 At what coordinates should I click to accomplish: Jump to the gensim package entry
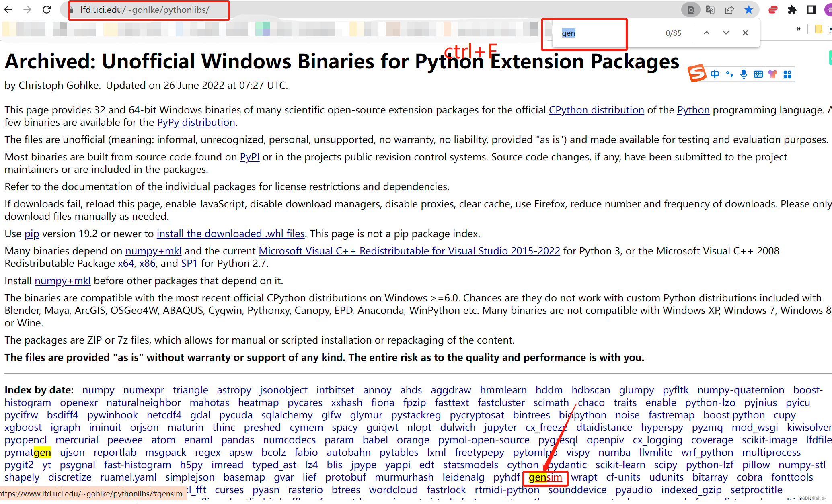point(545,477)
